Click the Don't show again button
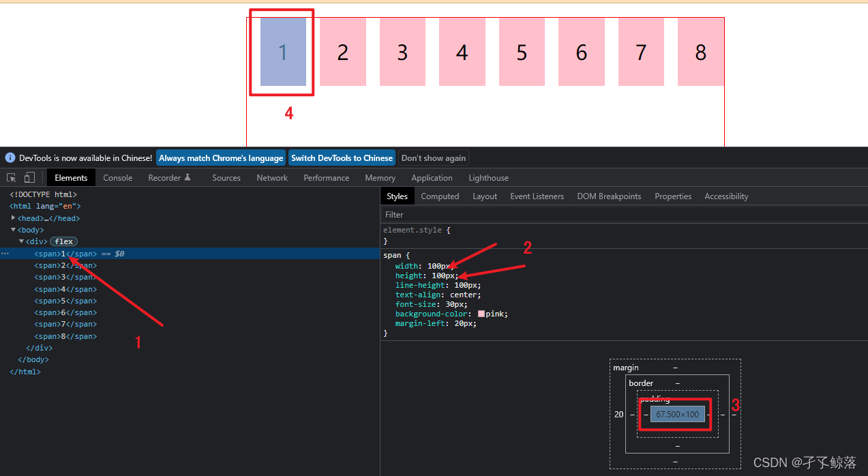868x476 pixels. pyautogui.click(x=434, y=158)
